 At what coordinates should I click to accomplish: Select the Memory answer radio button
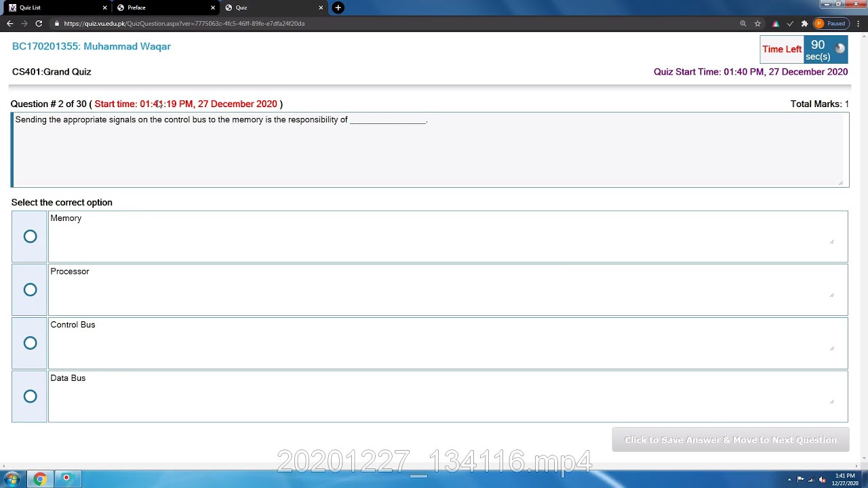coord(30,237)
